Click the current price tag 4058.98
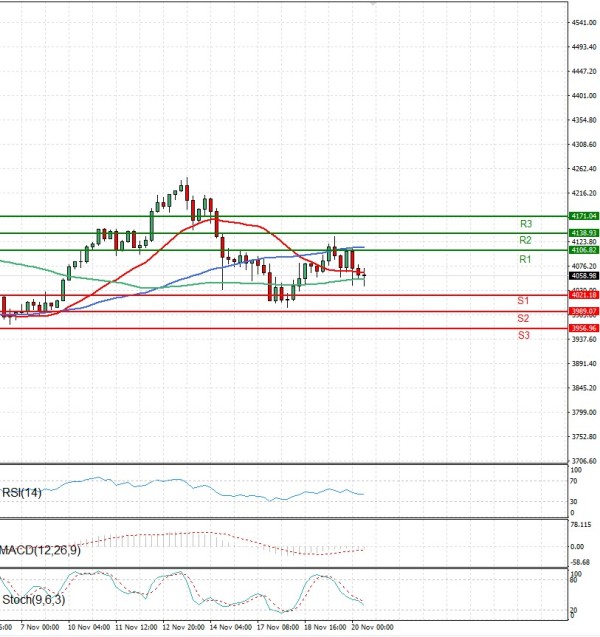 (x=583, y=275)
